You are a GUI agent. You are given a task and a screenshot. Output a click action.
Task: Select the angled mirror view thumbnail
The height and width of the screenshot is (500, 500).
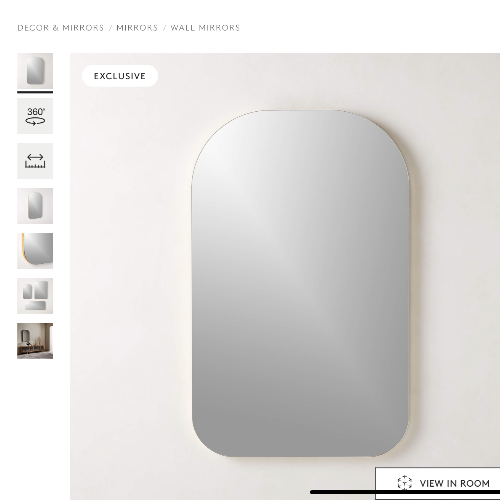(35, 206)
